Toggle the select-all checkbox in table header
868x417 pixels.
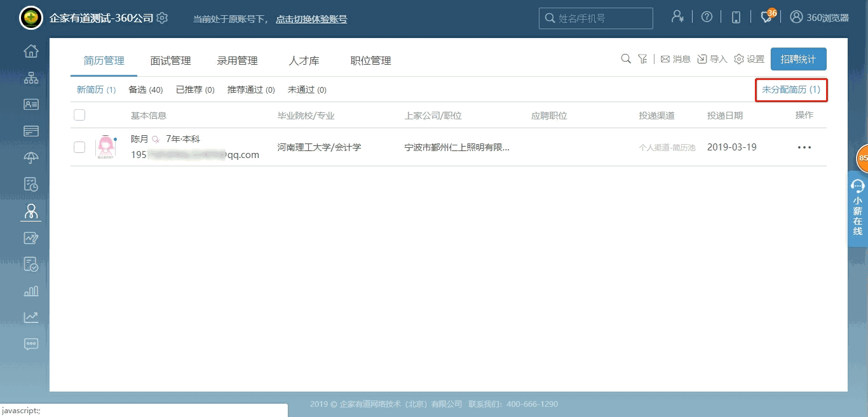79,115
